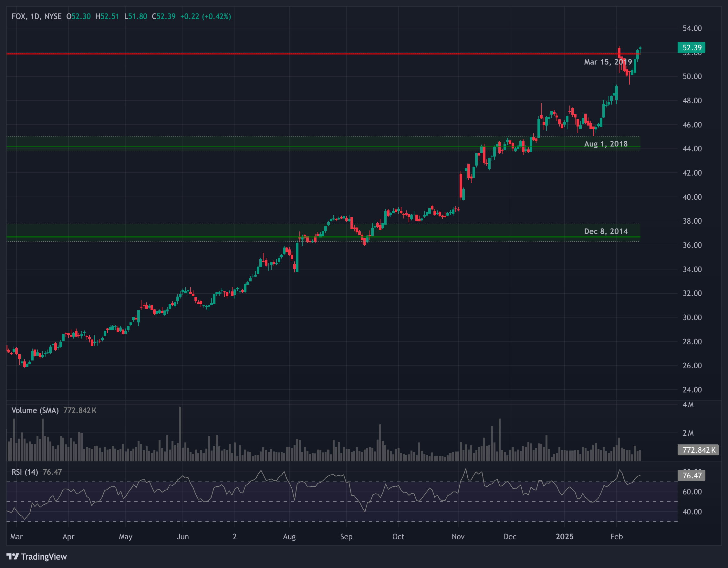The width and height of the screenshot is (728, 568).
Task: Click the 46.00 price axis label
Action: point(692,125)
